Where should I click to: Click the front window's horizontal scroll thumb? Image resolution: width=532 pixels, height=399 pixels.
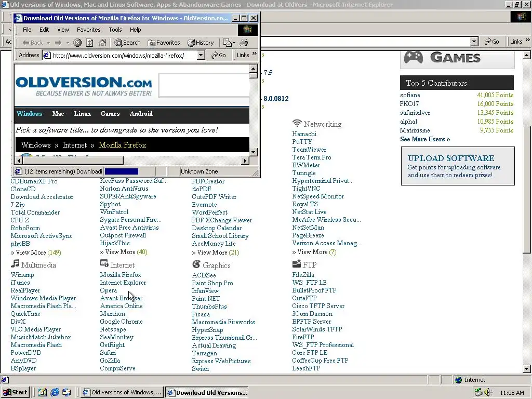click(x=73, y=161)
